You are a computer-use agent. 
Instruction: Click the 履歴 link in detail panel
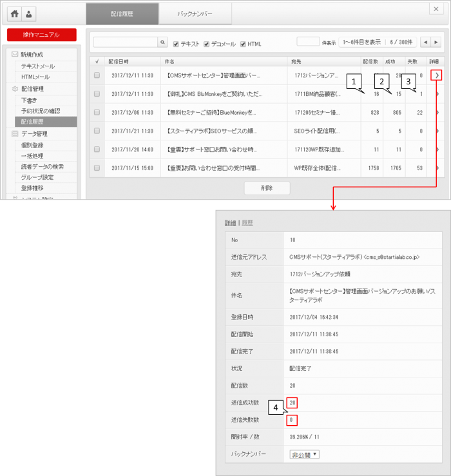pyautogui.click(x=247, y=223)
